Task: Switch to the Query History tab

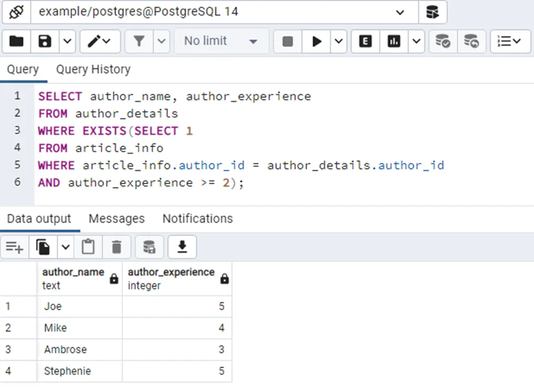Action: coord(93,70)
